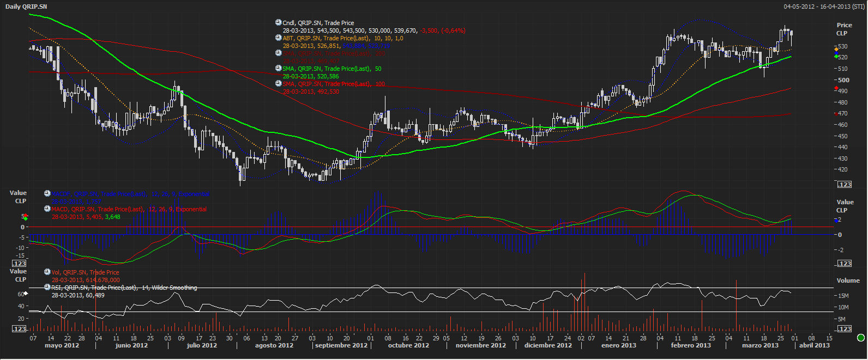Open the Daily QRIP.SN chart title
This screenshot has height=360, width=868.
click(26, 7)
